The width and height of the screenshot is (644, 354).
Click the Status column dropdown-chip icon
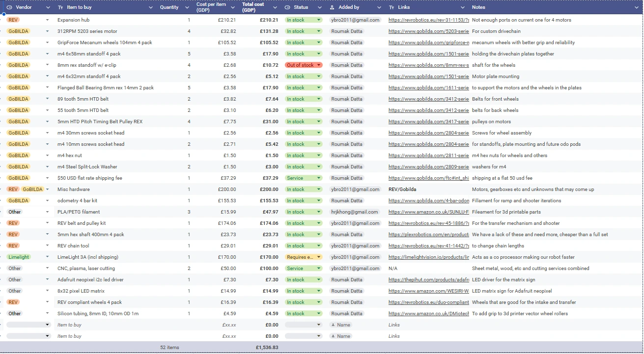pos(287,7)
